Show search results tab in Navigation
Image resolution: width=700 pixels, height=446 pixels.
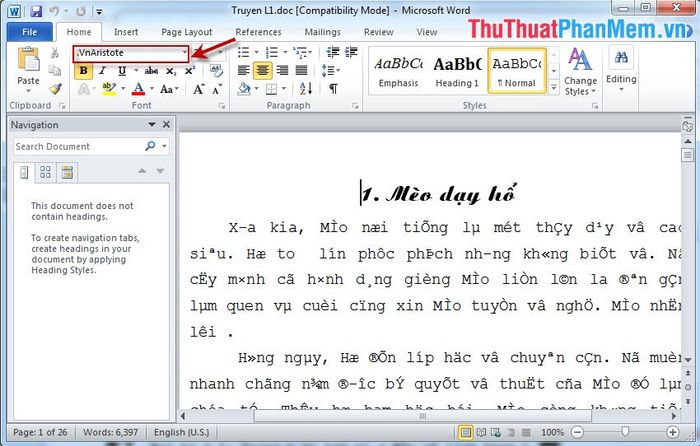67,172
